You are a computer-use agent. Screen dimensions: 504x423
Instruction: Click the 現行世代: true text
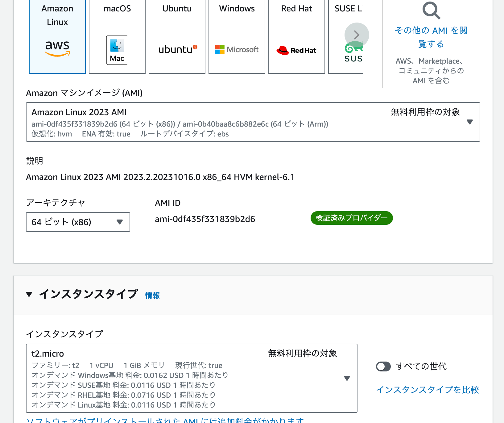tap(199, 365)
